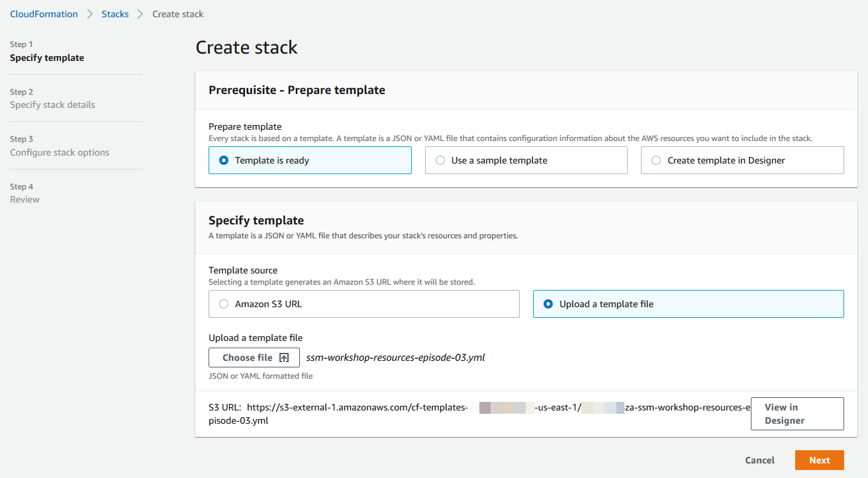Open the CloudFormation breadcrumb link
Screen dimensions: 868x478
(x=44, y=14)
